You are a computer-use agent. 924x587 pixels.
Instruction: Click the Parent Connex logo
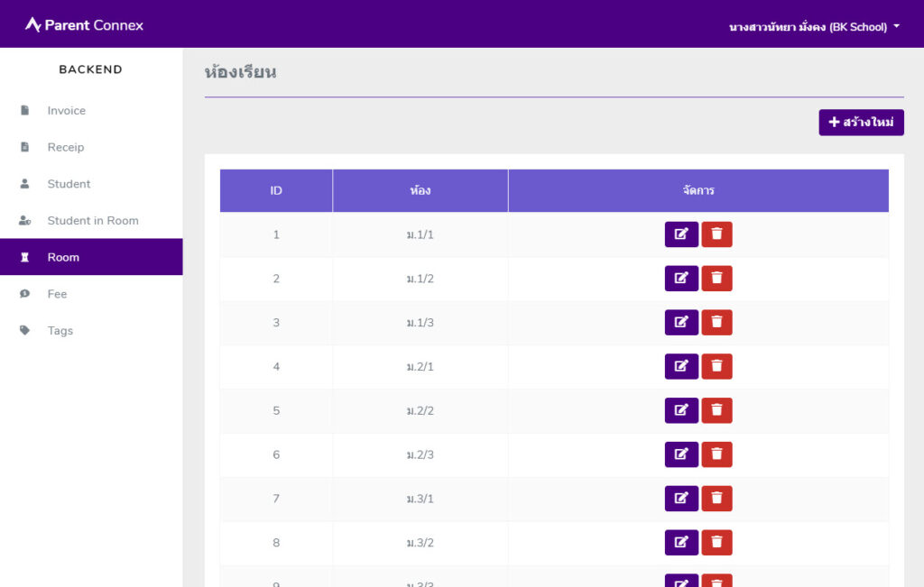click(84, 25)
